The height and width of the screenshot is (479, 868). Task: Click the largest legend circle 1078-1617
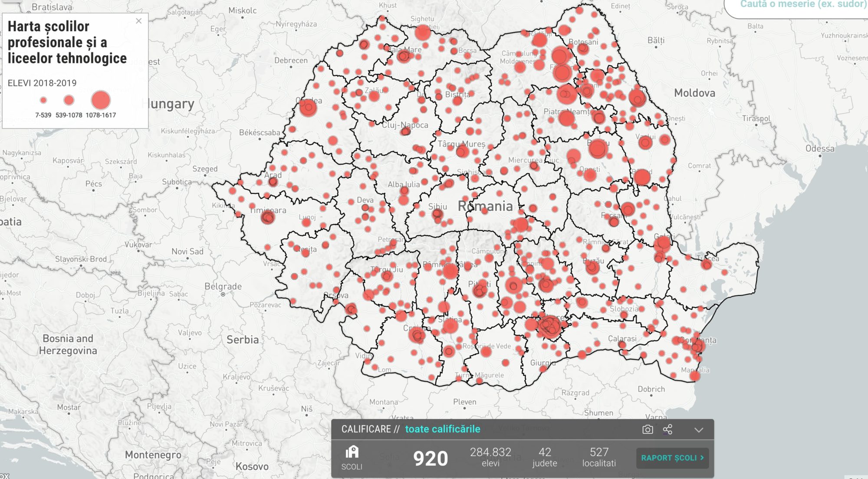tap(101, 100)
